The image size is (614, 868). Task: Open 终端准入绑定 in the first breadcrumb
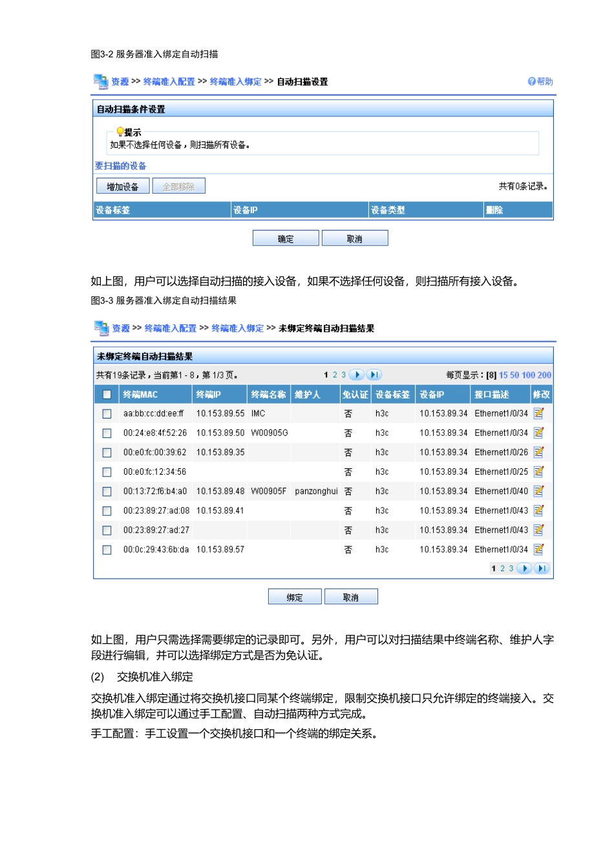235,81
